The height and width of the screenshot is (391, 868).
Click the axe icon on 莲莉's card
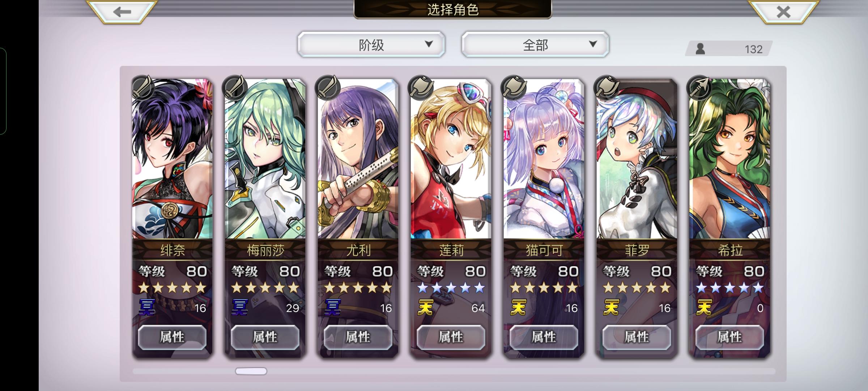(x=421, y=88)
